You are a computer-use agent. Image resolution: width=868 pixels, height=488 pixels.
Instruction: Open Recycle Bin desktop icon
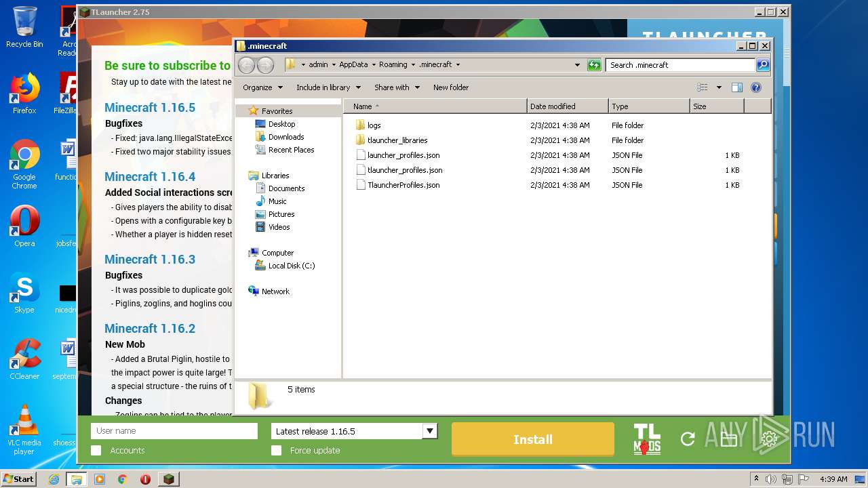click(24, 27)
